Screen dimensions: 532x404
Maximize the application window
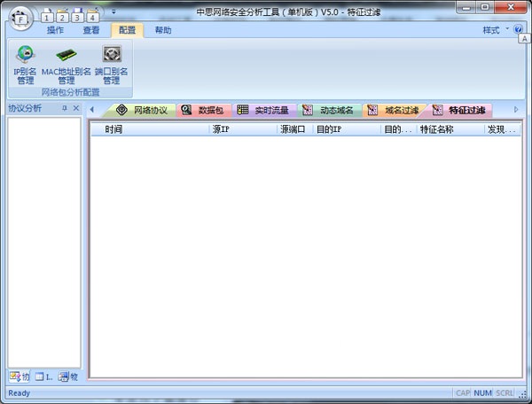tap(485, 7)
